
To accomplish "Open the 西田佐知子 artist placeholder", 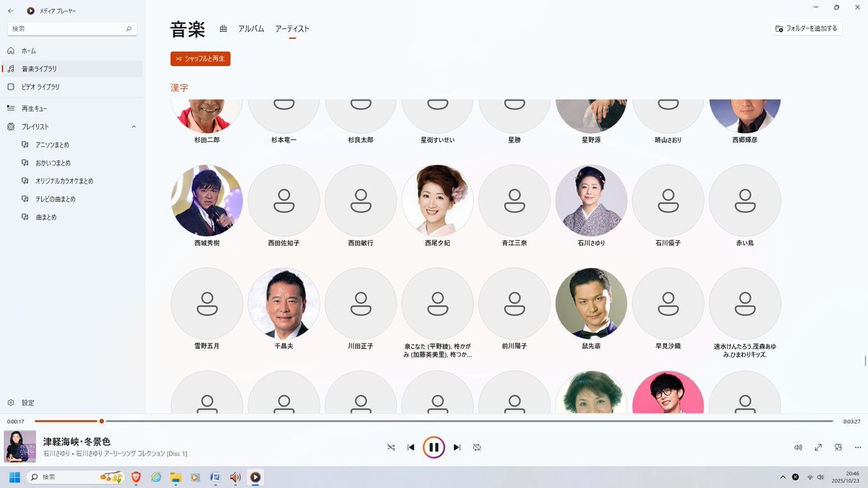I will click(284, 200).
